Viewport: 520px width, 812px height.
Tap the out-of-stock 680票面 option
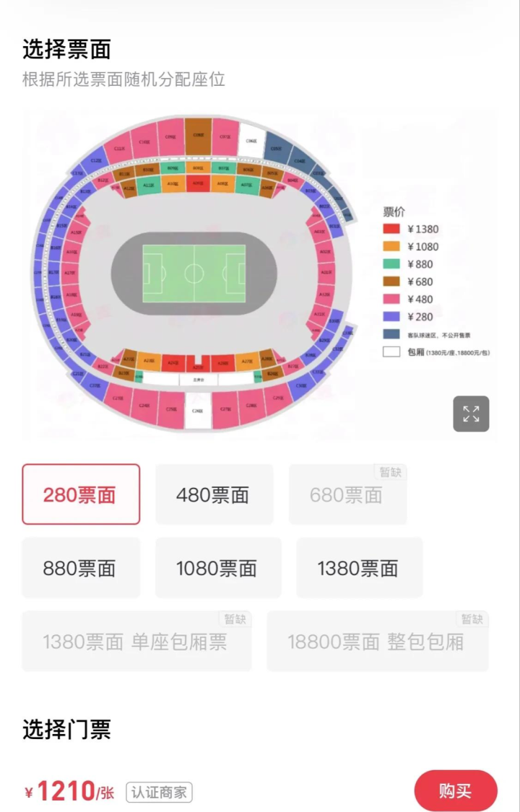click(347, 494)
